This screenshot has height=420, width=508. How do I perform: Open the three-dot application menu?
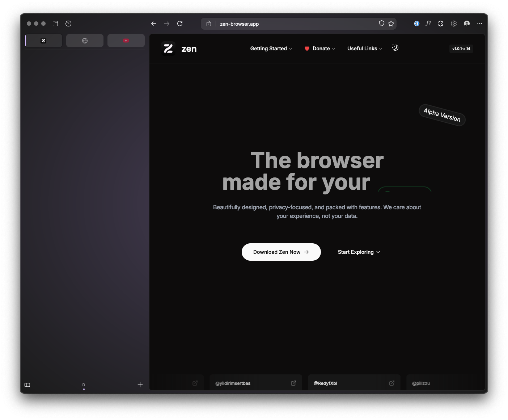480,24
